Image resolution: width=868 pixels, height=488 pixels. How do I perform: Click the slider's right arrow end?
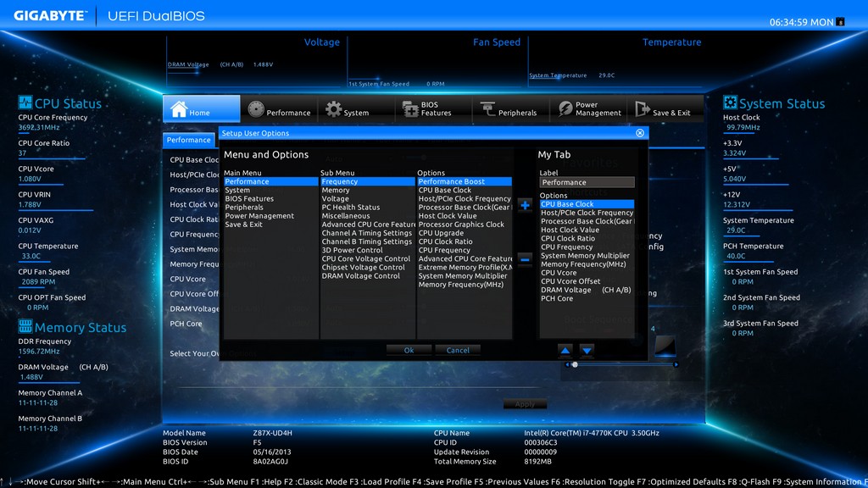676,364
